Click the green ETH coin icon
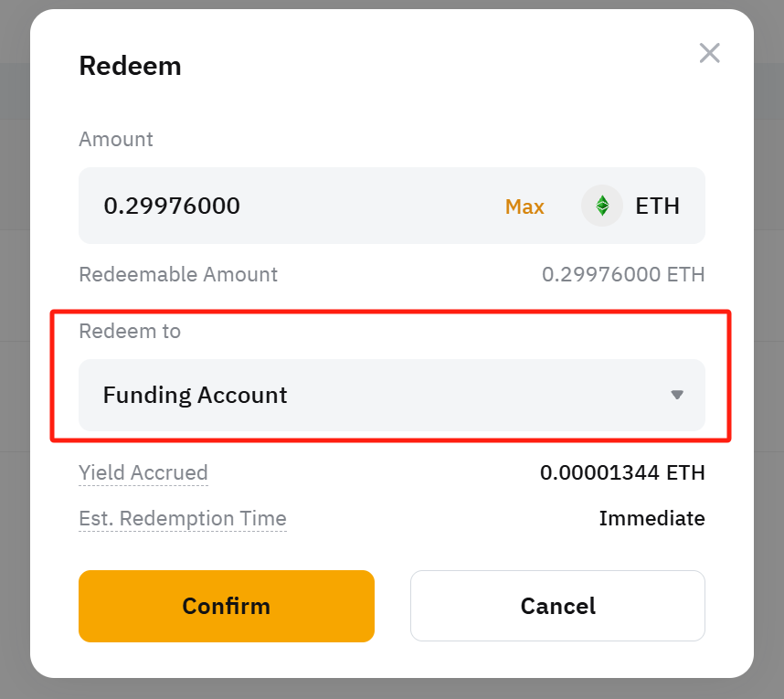This screenshot has height=699, width=784. coord(601,206)
